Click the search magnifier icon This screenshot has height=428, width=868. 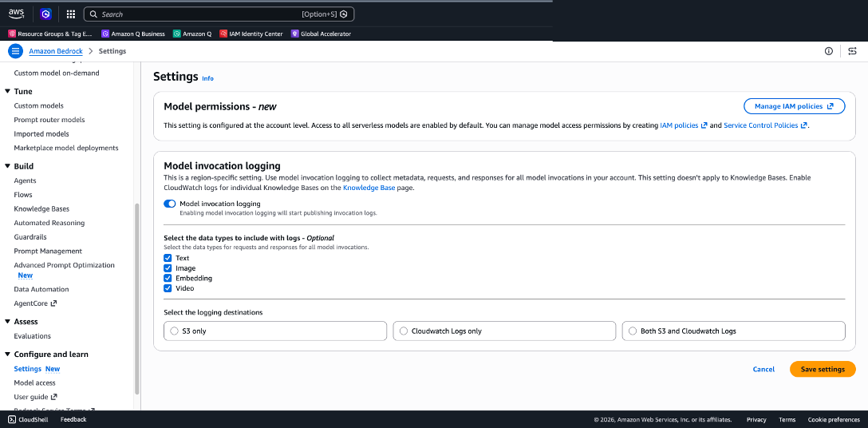coord(93,14)
